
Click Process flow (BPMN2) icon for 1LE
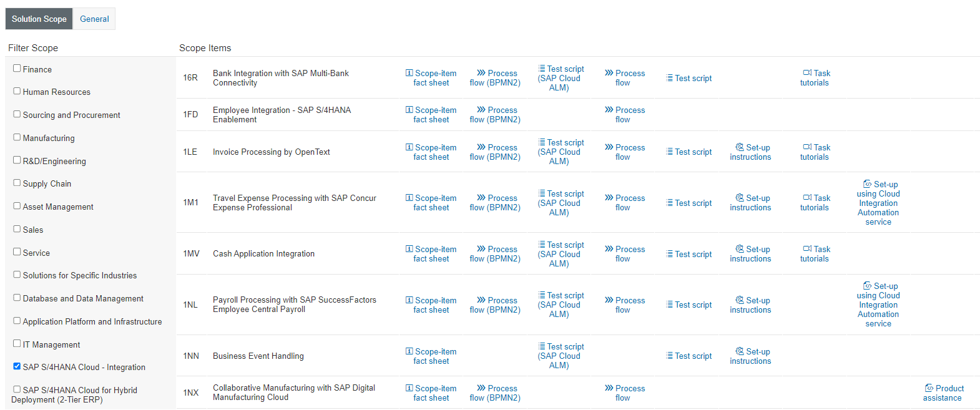point(481,147)
